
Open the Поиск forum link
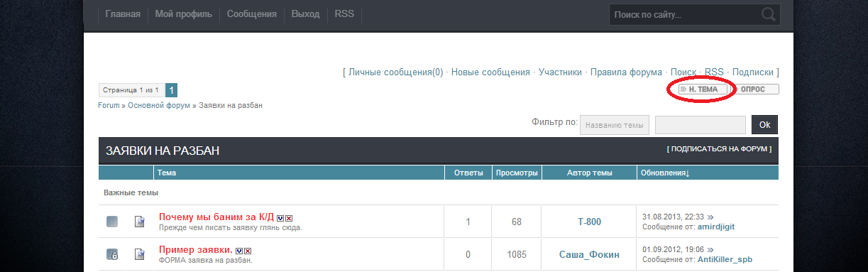(683, 72)
